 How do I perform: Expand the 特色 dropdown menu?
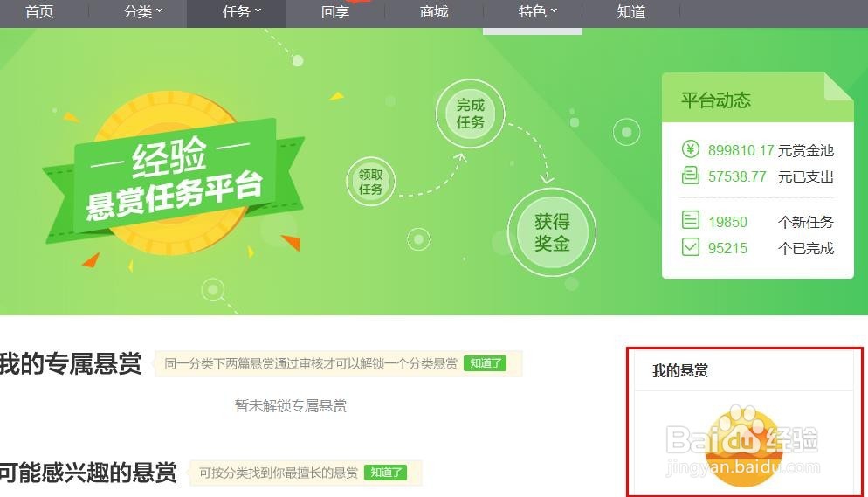click(538, 11)
